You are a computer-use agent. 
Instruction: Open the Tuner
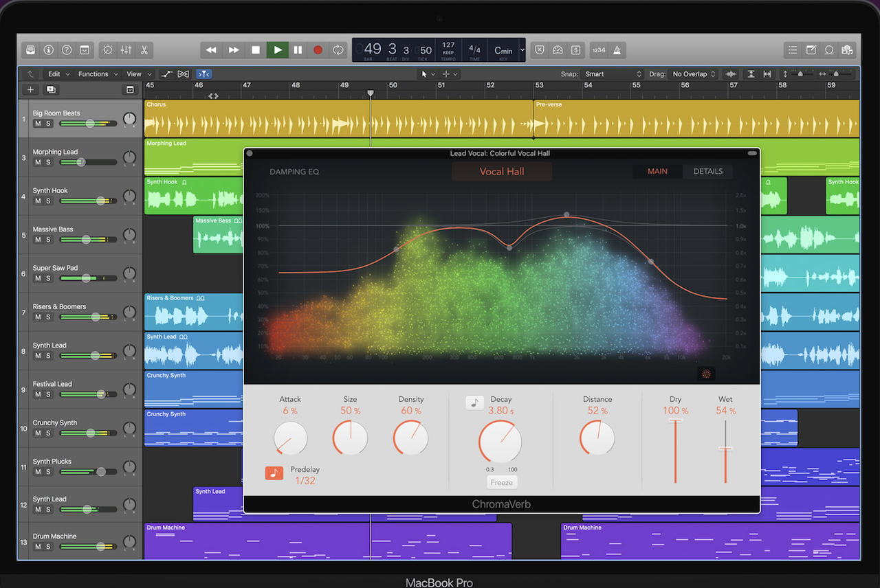coord(557,49)
